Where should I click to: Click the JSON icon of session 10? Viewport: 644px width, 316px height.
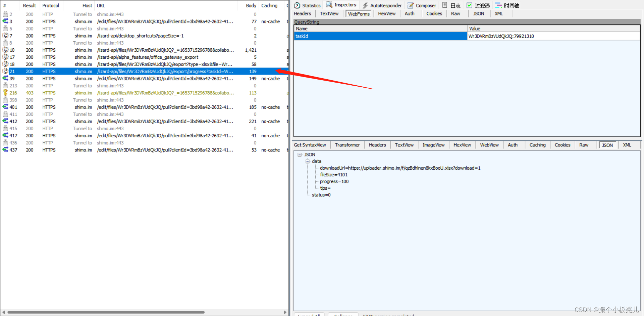pos(5,50)
